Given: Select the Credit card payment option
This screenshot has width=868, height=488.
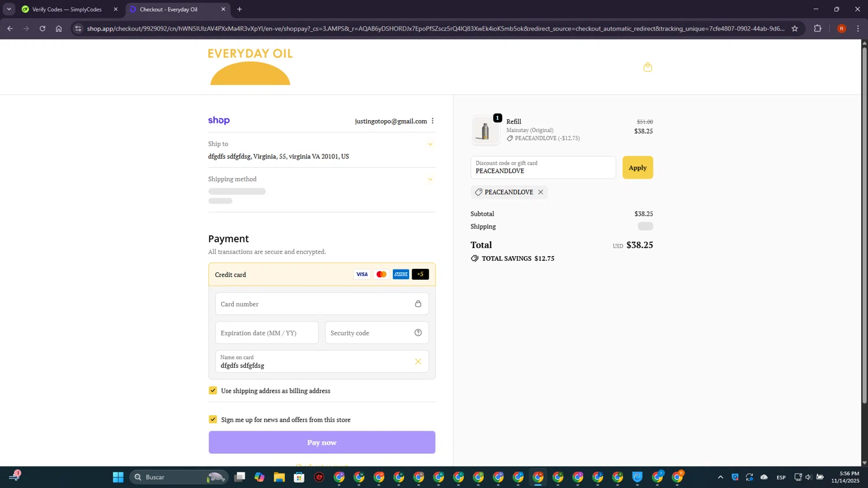Looking at the screenshot, I should [322, 275].
